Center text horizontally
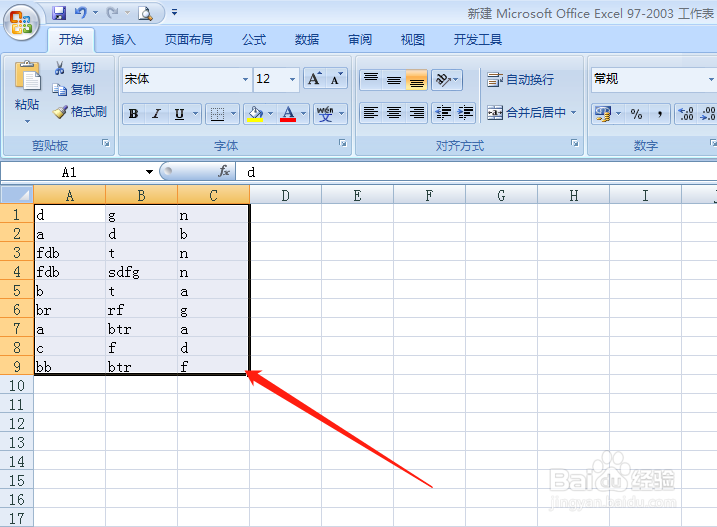This screenshot has height=527, width=717. click(394, 113)
